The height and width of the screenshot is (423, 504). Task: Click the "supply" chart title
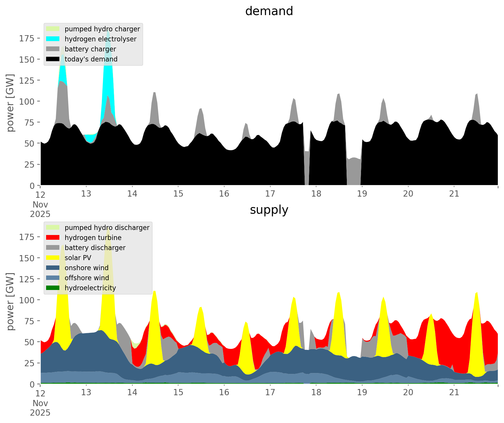[x=269, y=210]
